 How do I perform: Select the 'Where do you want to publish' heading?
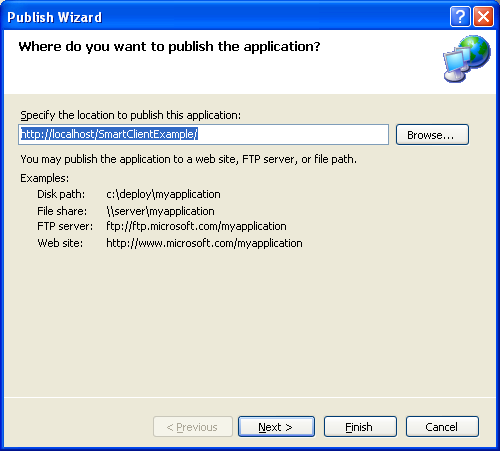169,47
